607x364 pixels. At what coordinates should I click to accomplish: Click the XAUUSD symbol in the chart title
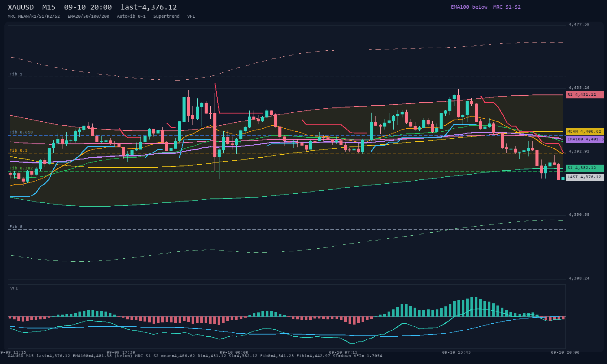coord(21,7)
